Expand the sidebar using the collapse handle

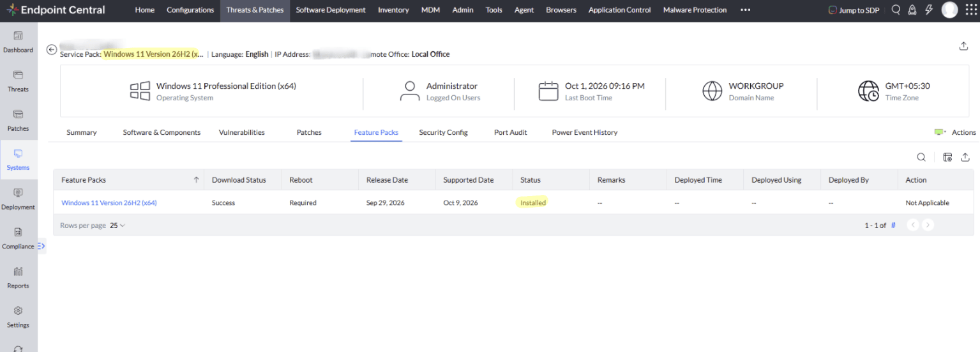tap(41, 246)
